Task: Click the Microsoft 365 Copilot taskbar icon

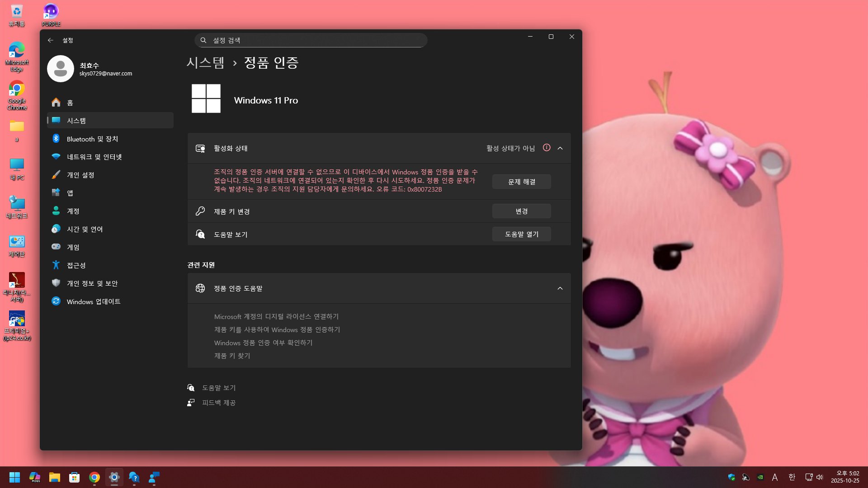Action: [x=35, y=477]
